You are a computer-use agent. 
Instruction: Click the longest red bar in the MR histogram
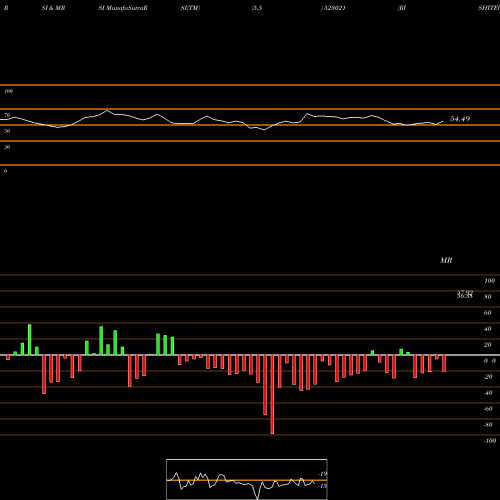[272, 394]
